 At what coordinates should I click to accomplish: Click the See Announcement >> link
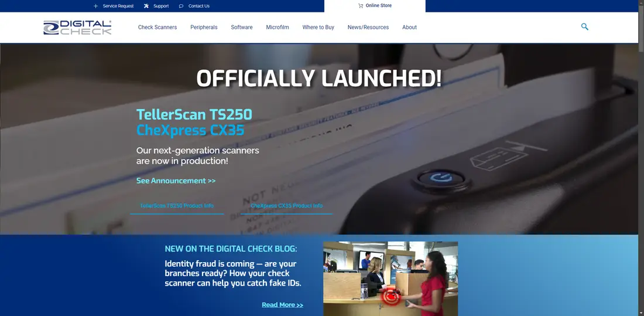pos(176,181)
